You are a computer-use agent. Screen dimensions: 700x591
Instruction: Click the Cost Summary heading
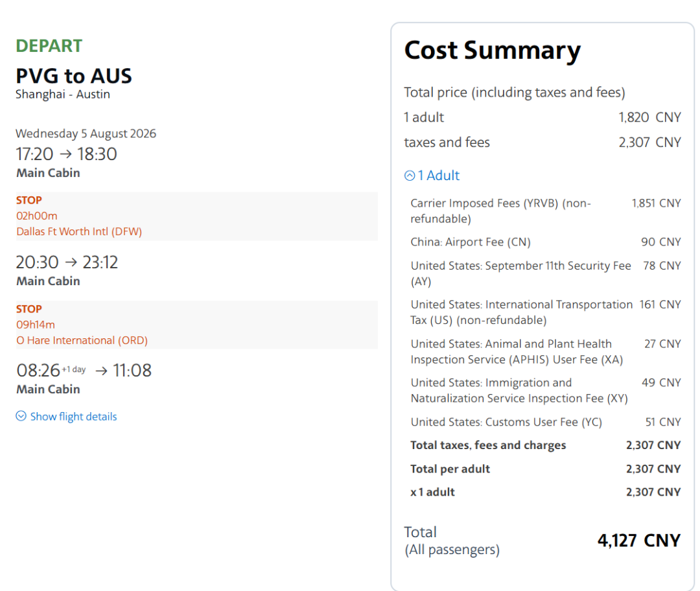coord(492,51)
